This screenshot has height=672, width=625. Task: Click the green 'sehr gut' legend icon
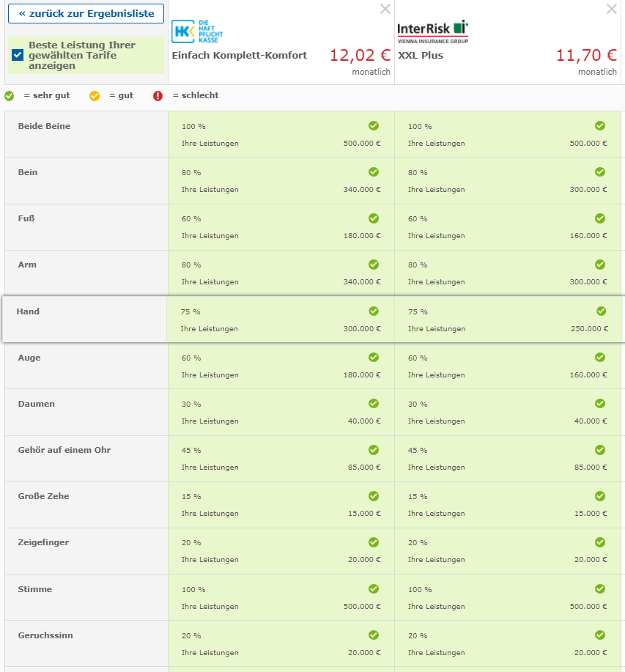coord(10,96)
